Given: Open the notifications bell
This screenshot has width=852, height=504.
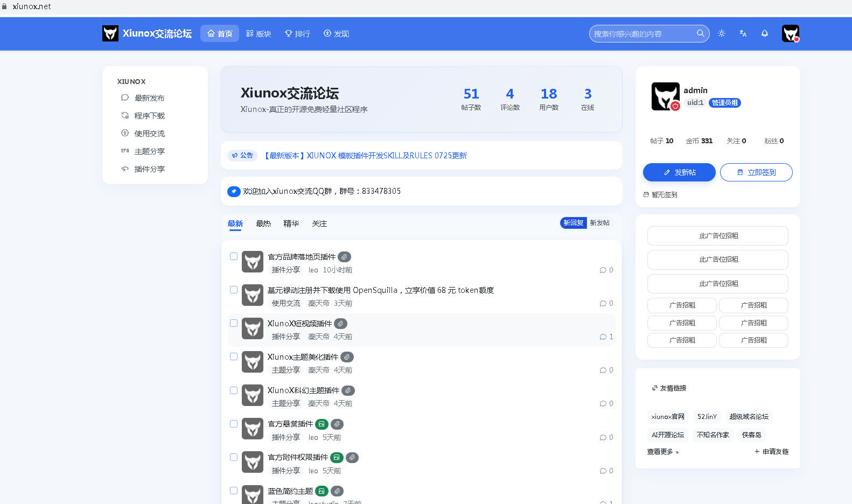Looking at the screenshot, I should [x=765, y=33].
